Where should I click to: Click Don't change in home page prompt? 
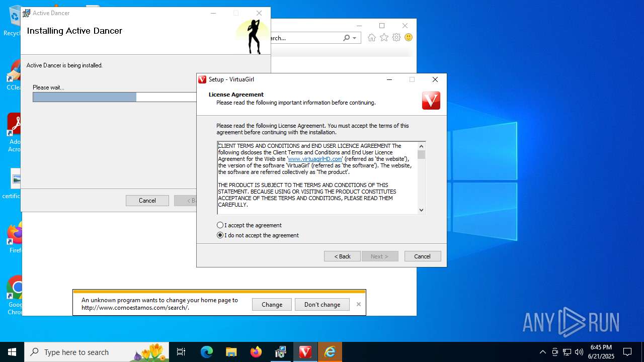(x=322, y=304)
